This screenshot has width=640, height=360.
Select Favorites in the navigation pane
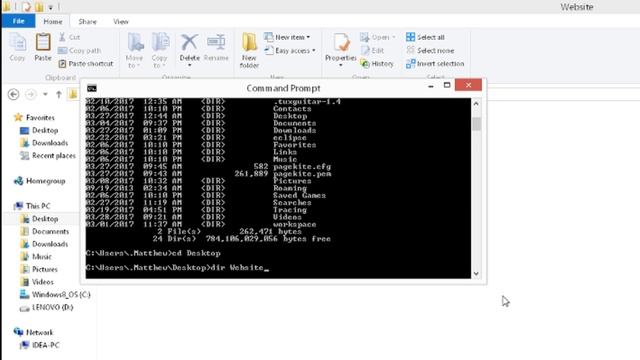(x=34, y=118)
